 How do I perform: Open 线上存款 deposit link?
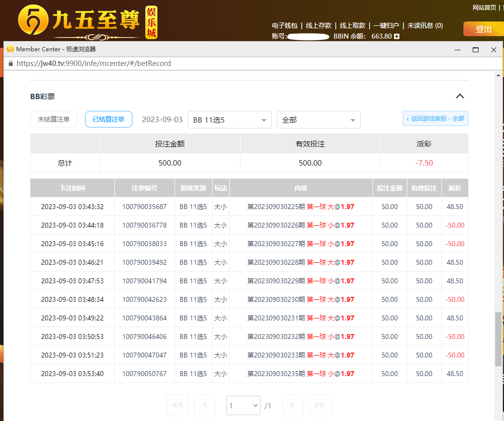318,25
